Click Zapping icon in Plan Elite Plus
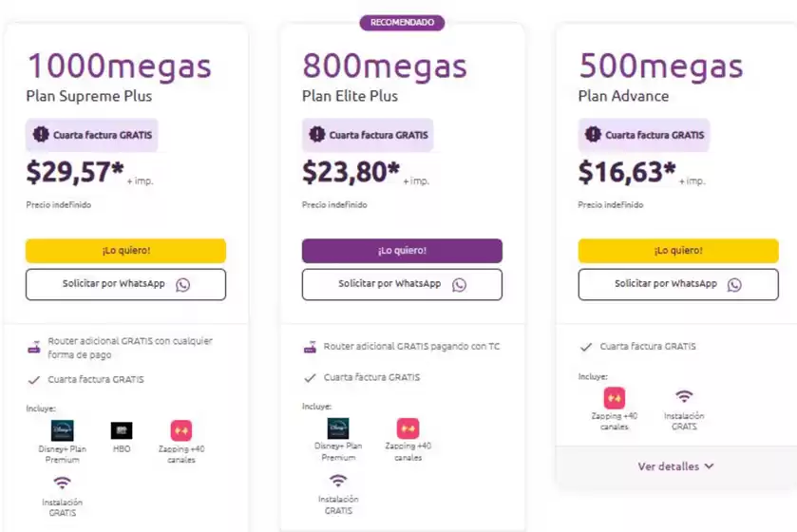This screenshot has height=532, width=797. tap(408, 428)
